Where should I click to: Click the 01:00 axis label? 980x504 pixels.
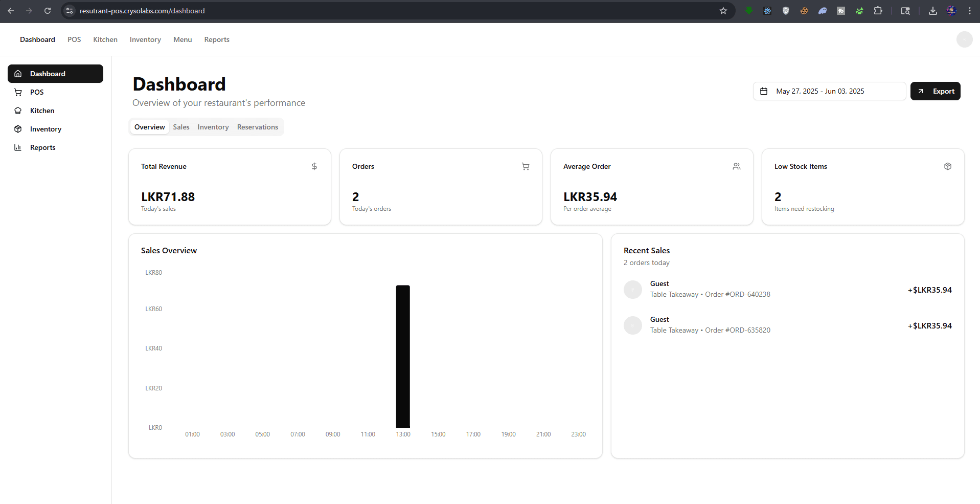[x=192, y=434]
